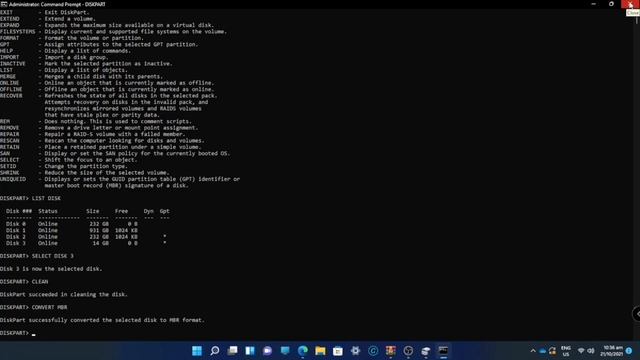Image resolution: width=640 pixels, height=360 pixels.
Task: Click 'DISKPART> CLEAN' command line
Action: [24, 282]
